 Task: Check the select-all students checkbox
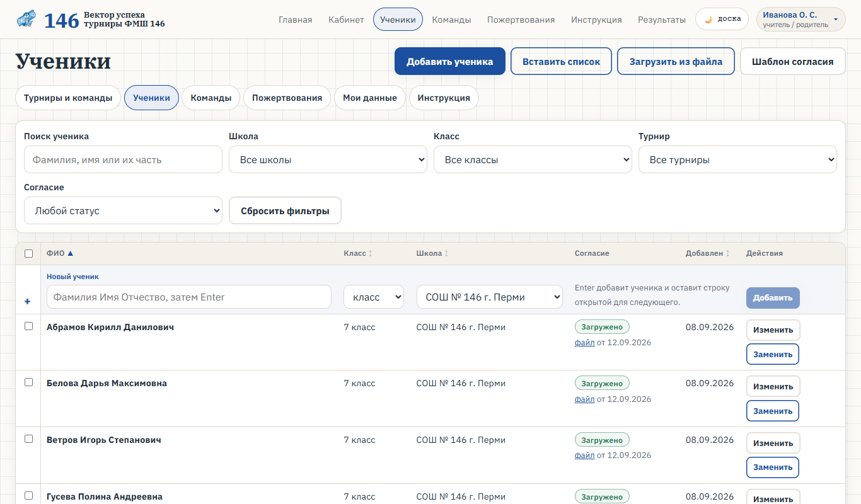tap(28, 254)
